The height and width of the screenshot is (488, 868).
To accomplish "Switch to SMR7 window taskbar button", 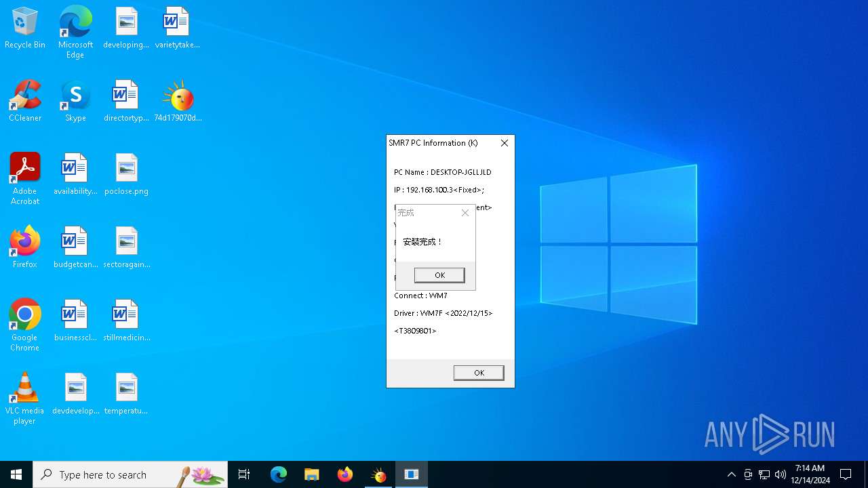I will click(x=412, y=474).
